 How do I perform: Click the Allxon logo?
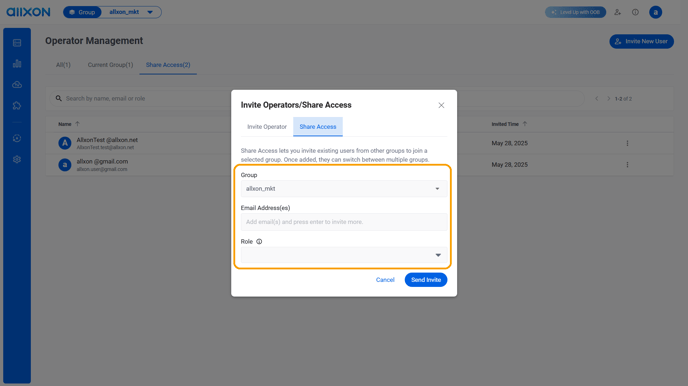28,12
